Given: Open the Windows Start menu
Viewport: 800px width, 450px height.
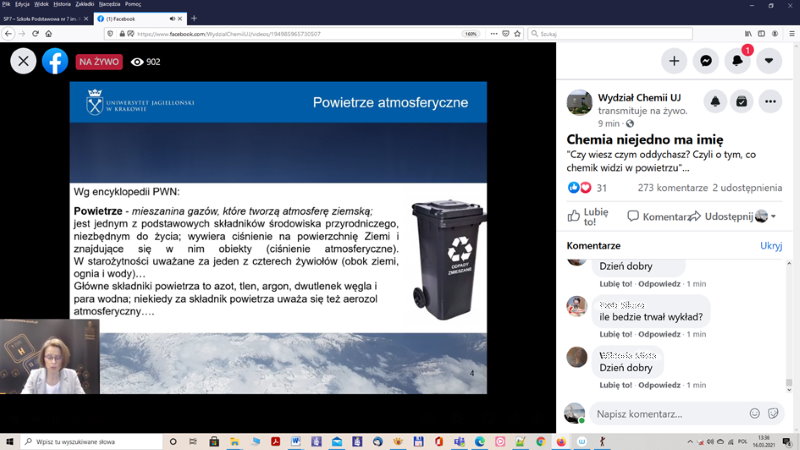Looking at the screenshot, I should coord(9,442).
